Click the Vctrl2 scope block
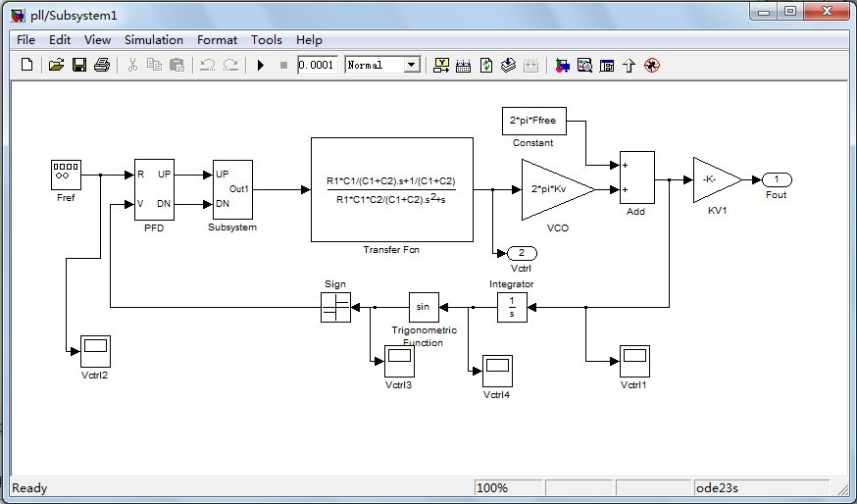 coord(96,351)
